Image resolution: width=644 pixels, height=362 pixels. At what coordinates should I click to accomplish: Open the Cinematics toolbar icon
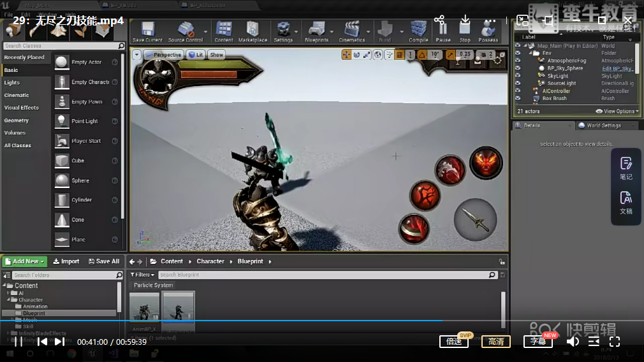(351, 32)
